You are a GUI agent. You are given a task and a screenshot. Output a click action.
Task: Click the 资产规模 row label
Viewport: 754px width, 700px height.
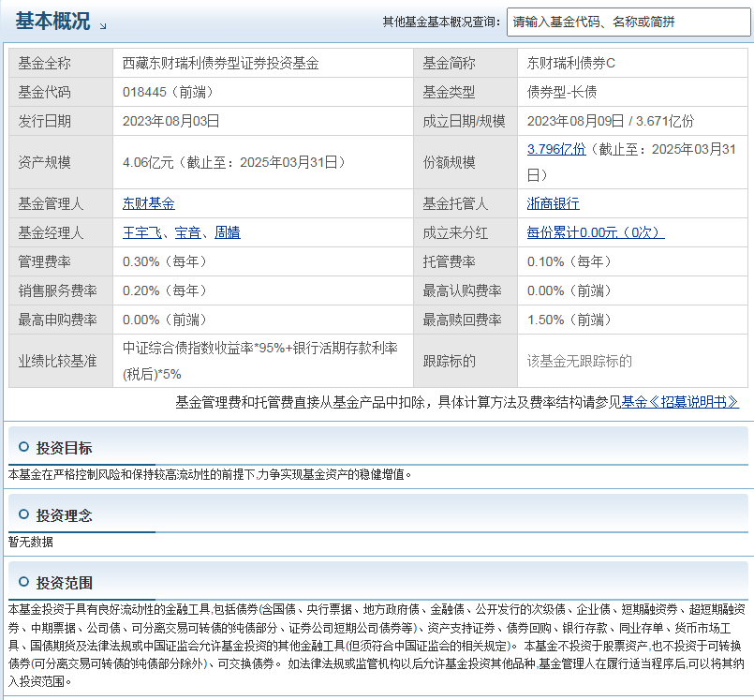pyautogui.click(x=44, y=162)
